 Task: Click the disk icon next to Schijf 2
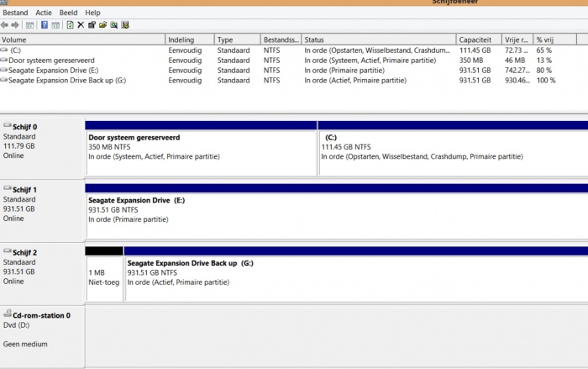coord(7,251)
